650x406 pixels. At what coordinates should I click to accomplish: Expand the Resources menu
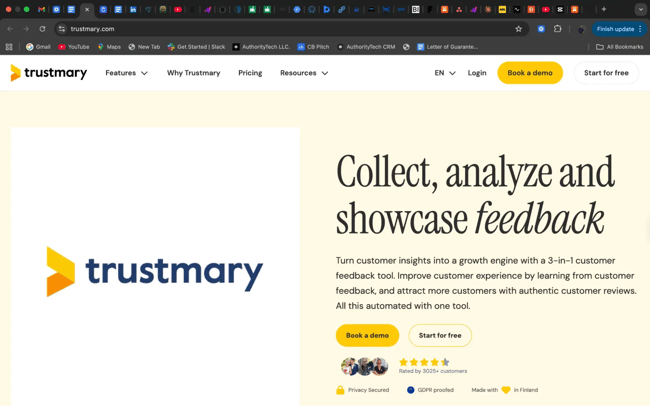point(304,73)
